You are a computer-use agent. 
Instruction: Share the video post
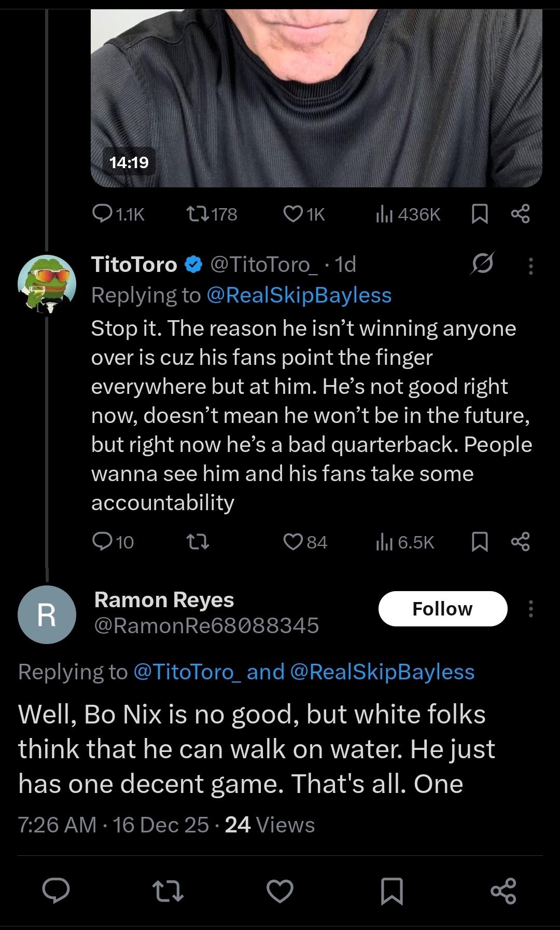click(x=520, y=213)
